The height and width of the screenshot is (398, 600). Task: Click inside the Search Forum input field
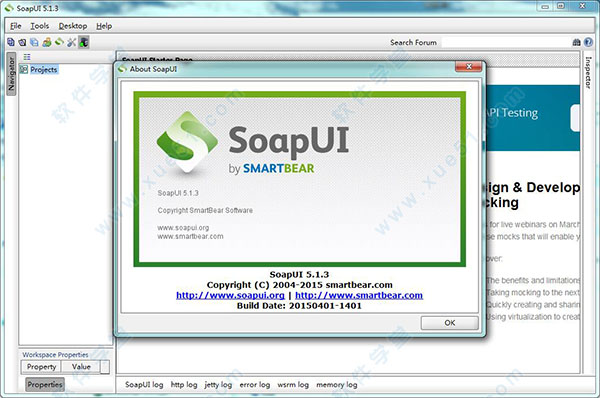[506, 42]
